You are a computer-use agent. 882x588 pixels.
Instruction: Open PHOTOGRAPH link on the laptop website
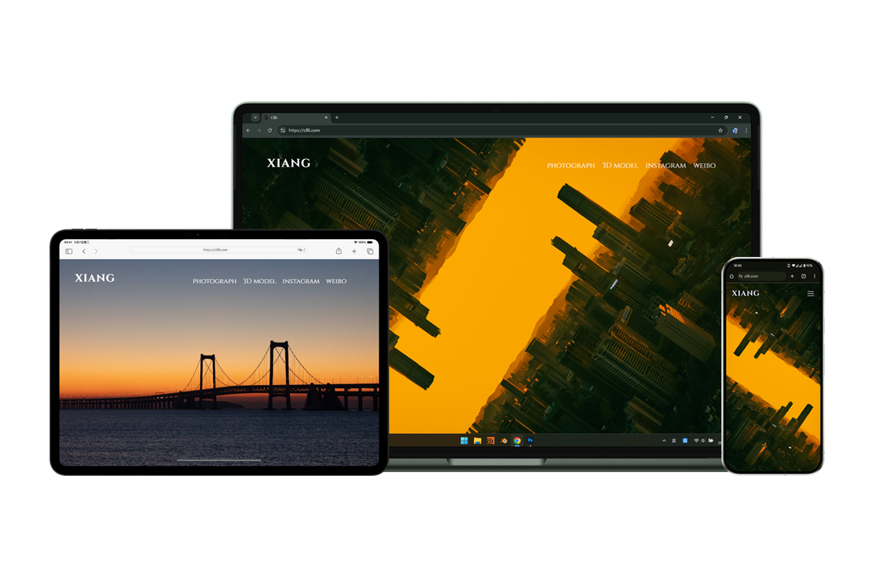coord(571,166)
